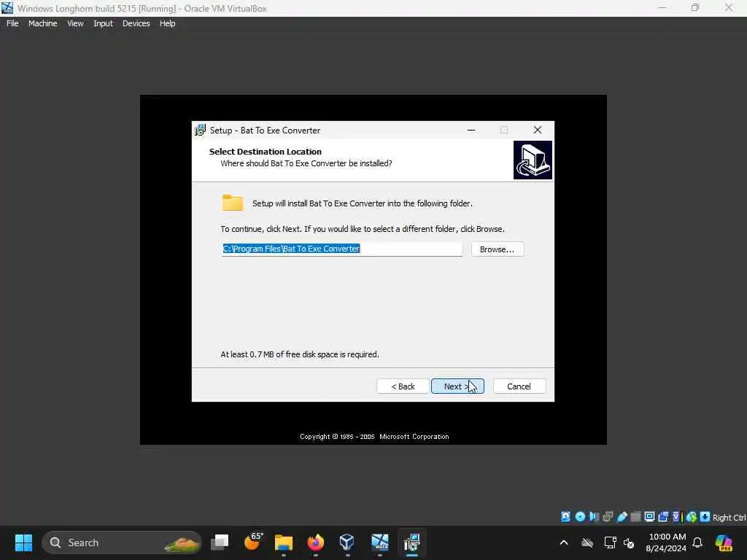Cancel the Bat To Exe Converter setup
Viewport: 747px width, 560px height.
point(519,386)
